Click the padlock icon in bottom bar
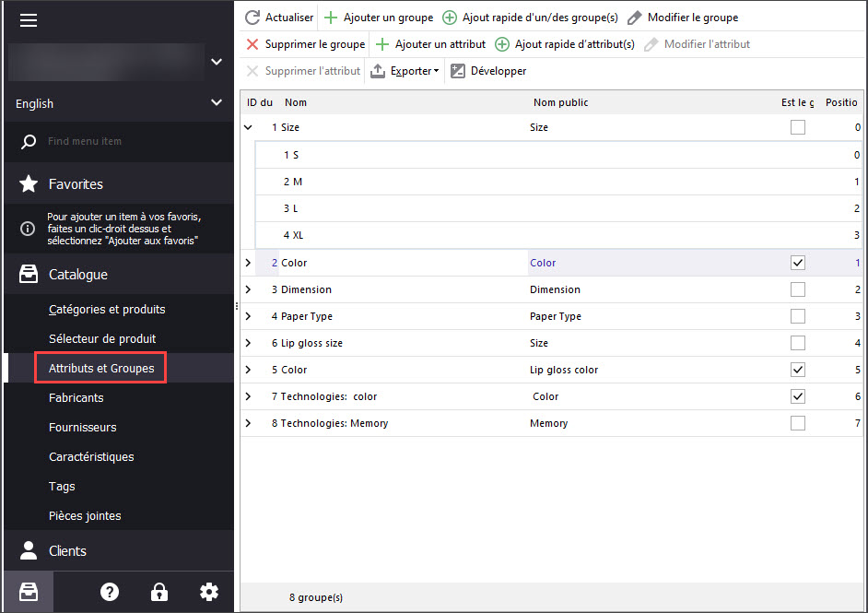This screenshot has height=613, width=868. coord(159,592)
